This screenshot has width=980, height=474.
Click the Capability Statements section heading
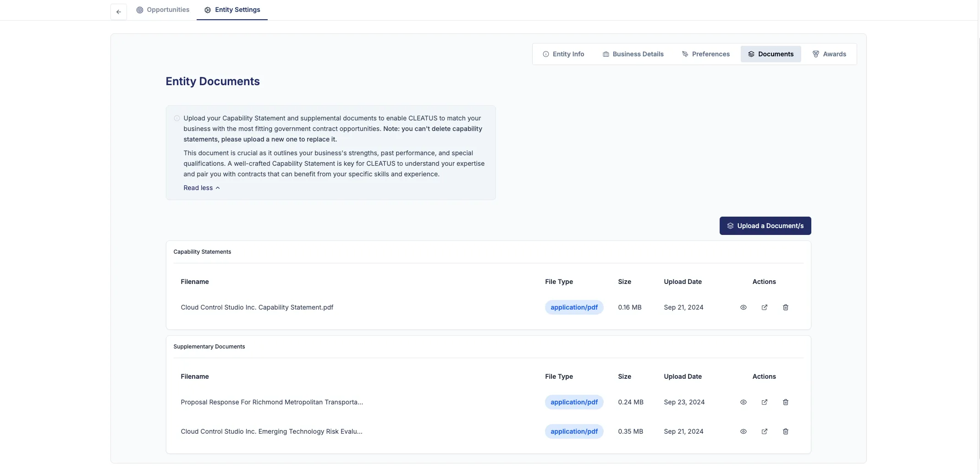tap(202, 252)
